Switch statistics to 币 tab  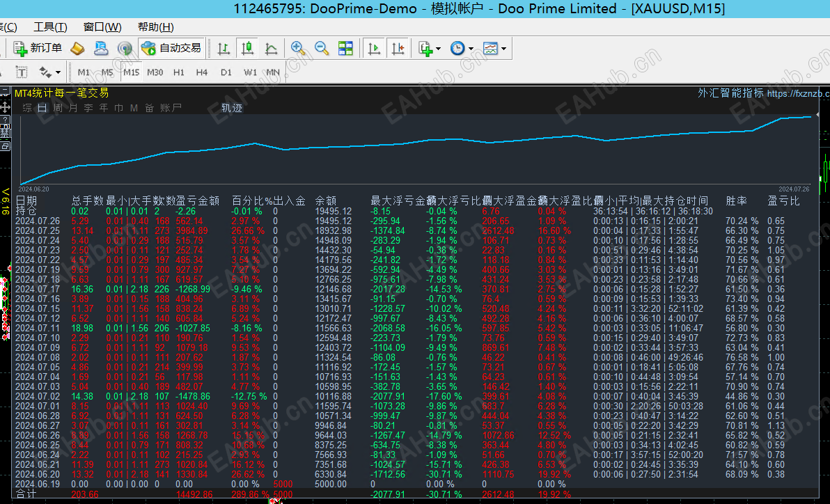click(x=118, y=108)
